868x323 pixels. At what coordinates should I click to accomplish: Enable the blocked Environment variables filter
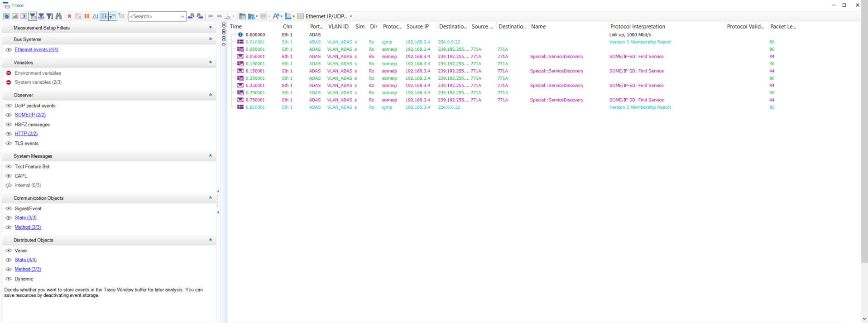pos(8,73)
